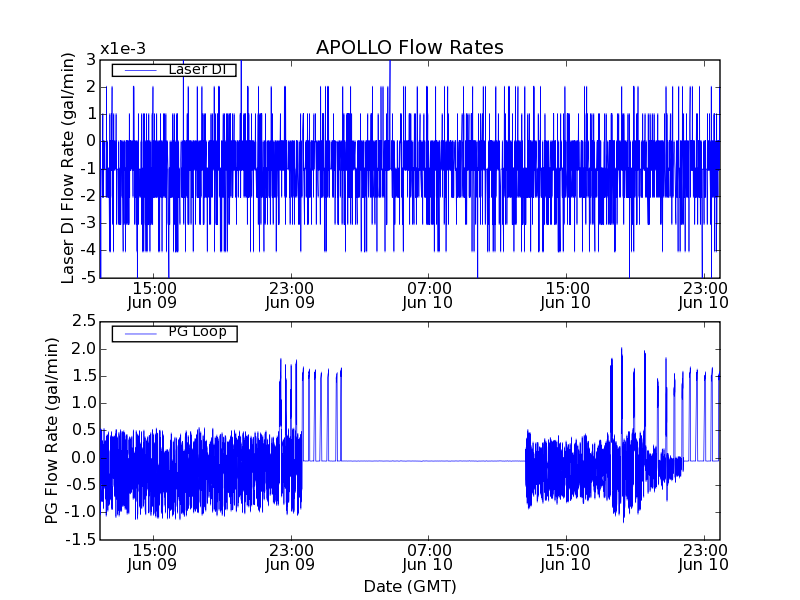Click the PG Flow Rate axis label
The image size is (800, 600).
pyautogui.click(x=52, y=430)
